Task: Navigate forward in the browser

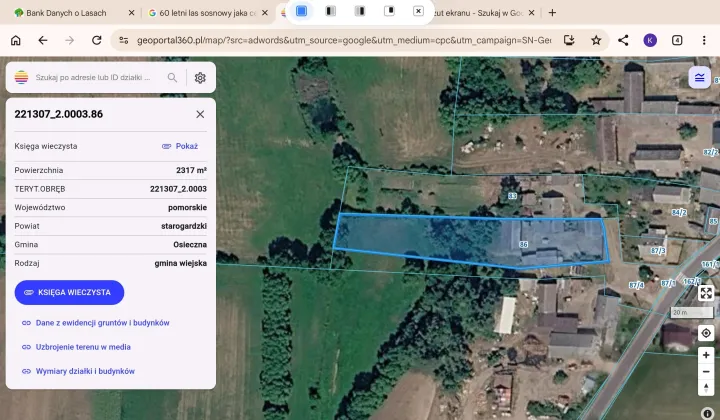Action: 69,40
